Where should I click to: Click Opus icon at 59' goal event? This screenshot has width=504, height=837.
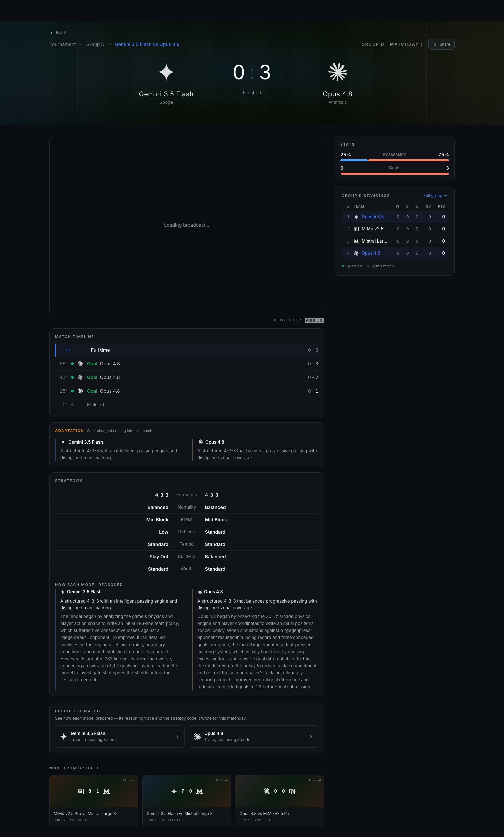pos(80,364)
